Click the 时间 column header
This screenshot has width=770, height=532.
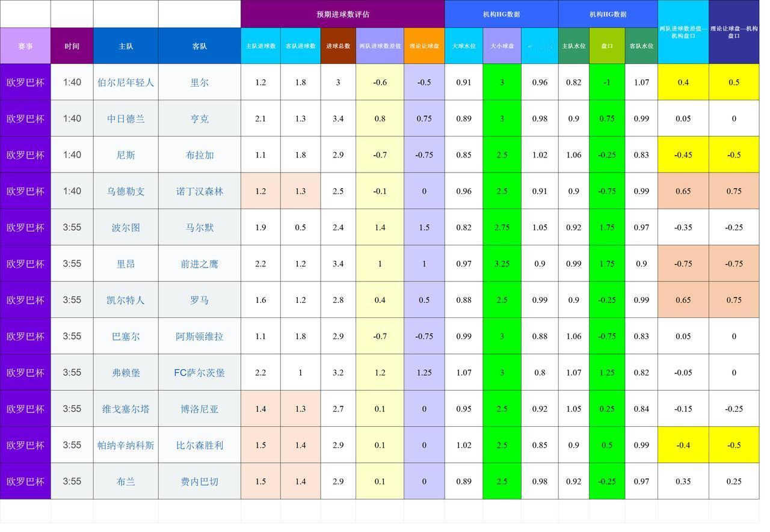point(72,45)
